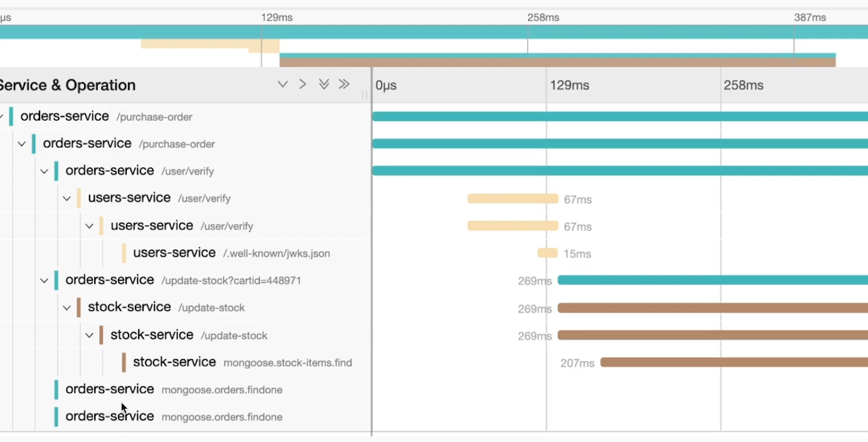Click the 258ms marker in the top minimap

point(543,18)
